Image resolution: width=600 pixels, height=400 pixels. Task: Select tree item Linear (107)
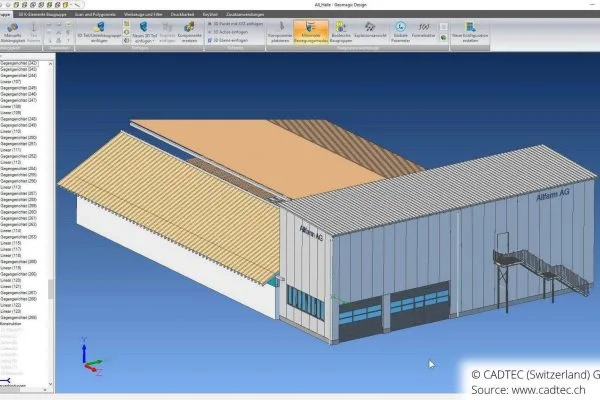[11, 82]
